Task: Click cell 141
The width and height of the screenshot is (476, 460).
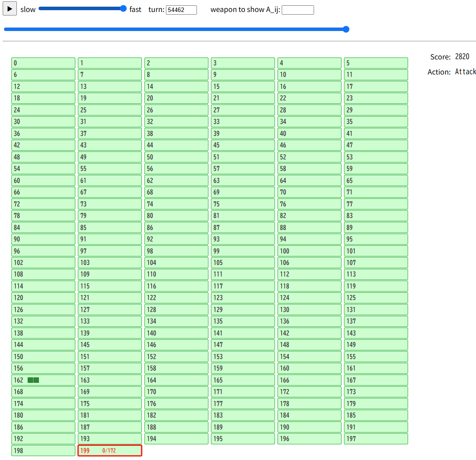Action: [243, 333]
